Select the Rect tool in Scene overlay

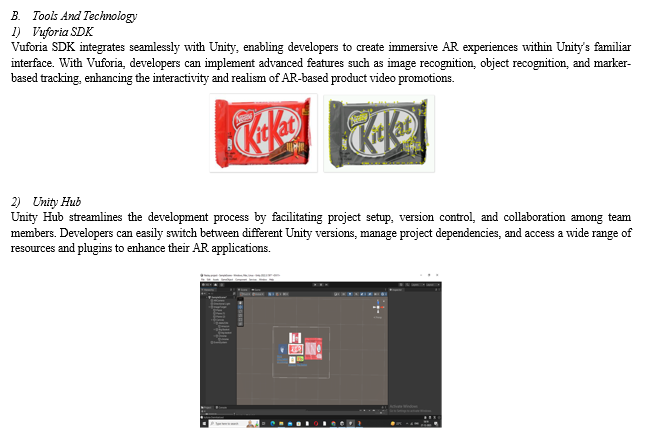click(x=240, y=320)
